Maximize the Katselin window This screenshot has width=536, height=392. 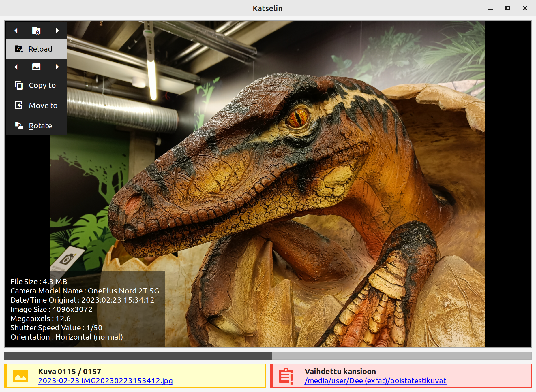click(507, 8)
